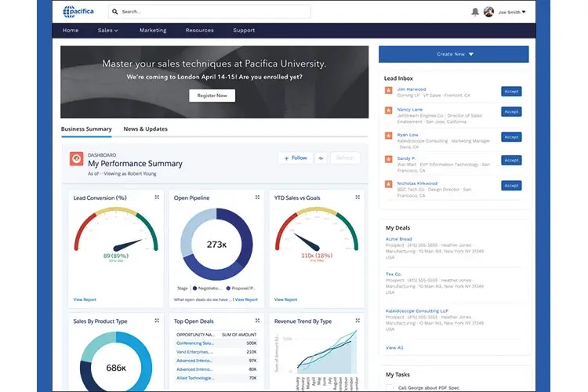The height and width of the screenshot is (392, 588).
Task: Click the Lead Conversion gauge needle
Action: coord(128,245)
